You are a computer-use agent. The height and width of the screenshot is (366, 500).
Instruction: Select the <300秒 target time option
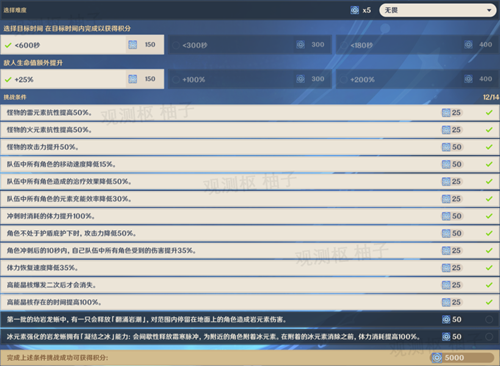click(x=250, y=45)
